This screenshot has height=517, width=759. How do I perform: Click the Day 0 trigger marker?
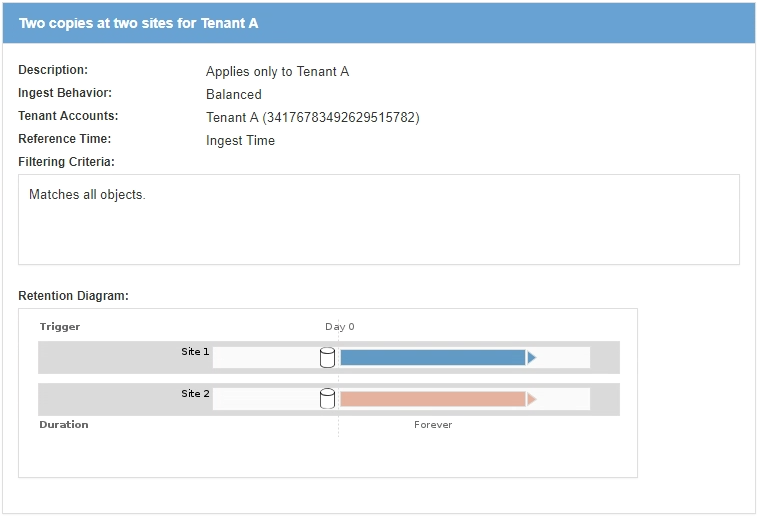click(x=339, y=327)
